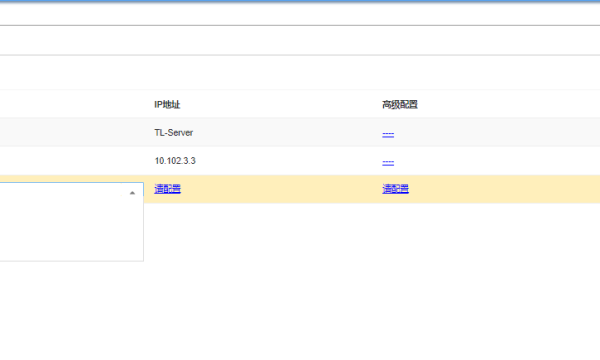This screenshot has width=600, height=360.
Task: Click the empty toolbar strip between the top separator lines
Action: click(x=300, y=40)
